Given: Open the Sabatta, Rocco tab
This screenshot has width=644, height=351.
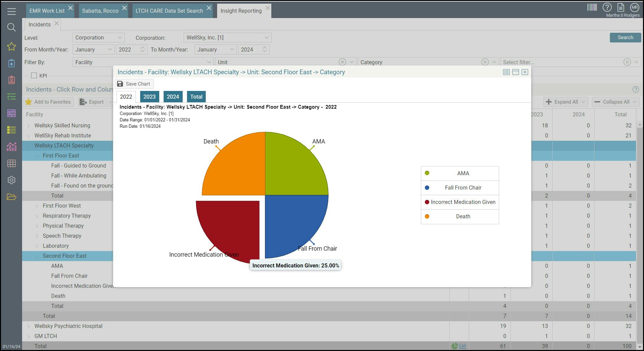Looking at the screenshot, I should point(100,10).
